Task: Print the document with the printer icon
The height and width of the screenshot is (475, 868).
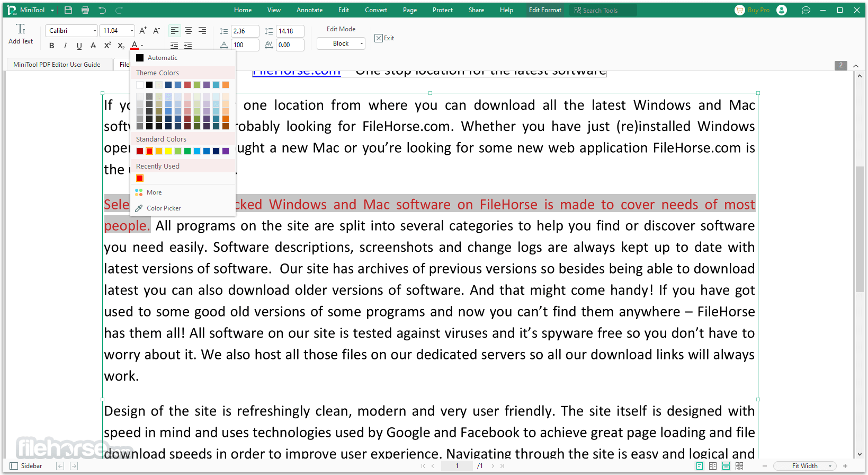Action: 85,10
